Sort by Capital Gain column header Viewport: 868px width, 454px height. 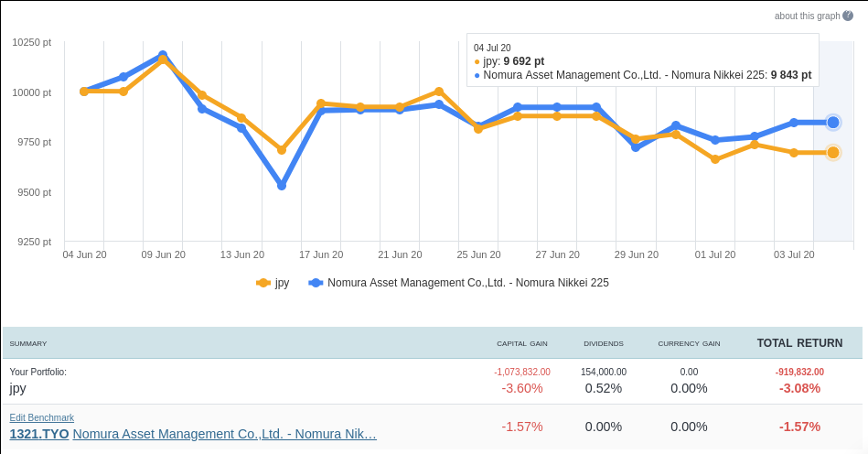point(521,343)
